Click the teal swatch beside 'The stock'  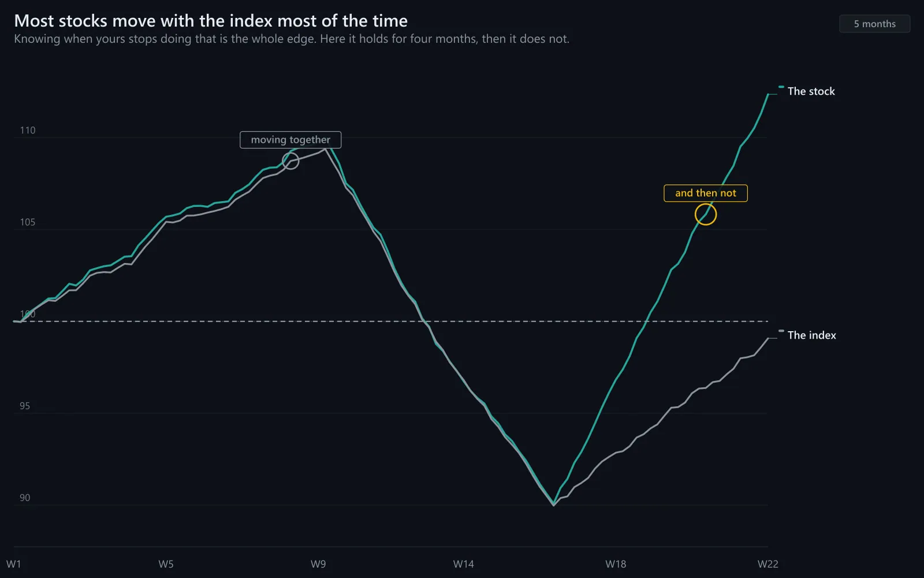click(x=781, y=87)
